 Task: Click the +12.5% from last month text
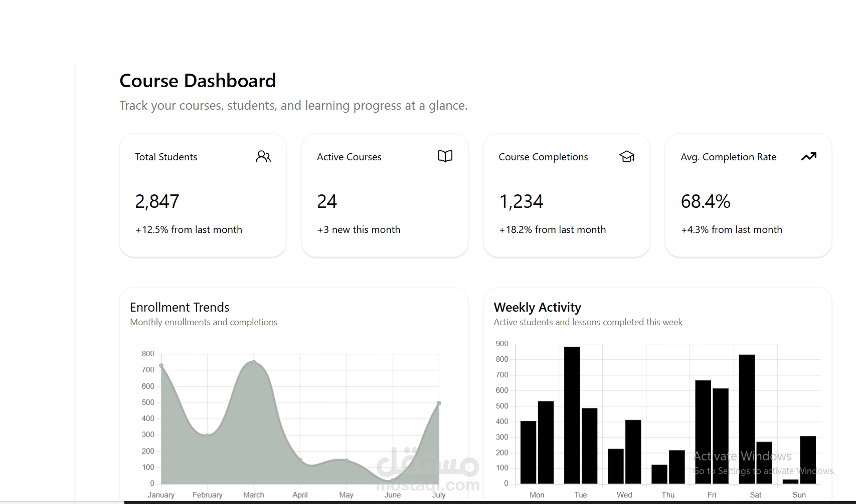[188, 229]
